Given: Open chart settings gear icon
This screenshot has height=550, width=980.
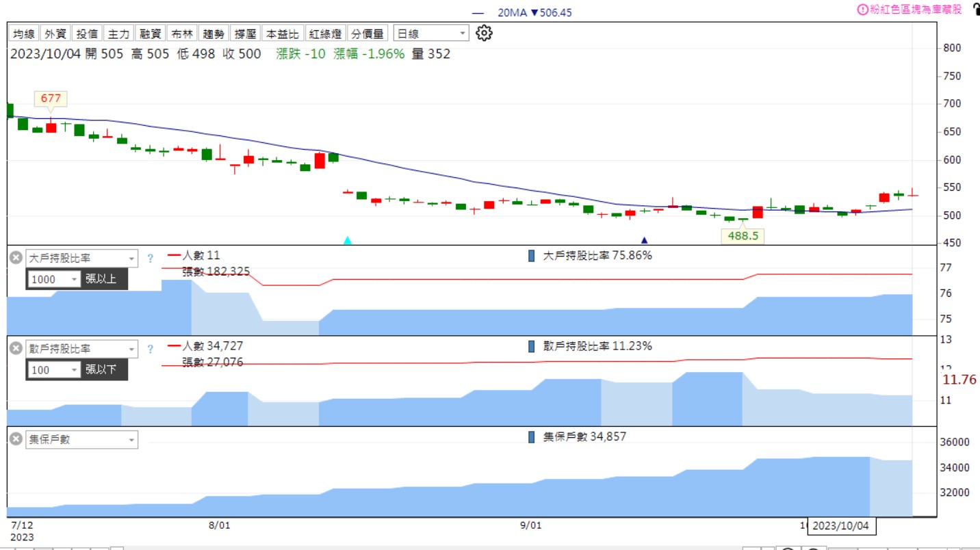Looking at the screenshot, I should 484,33.
